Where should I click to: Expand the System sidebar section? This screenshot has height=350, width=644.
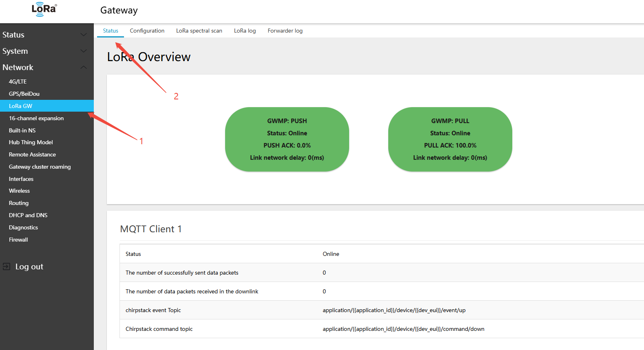point(45,51)
